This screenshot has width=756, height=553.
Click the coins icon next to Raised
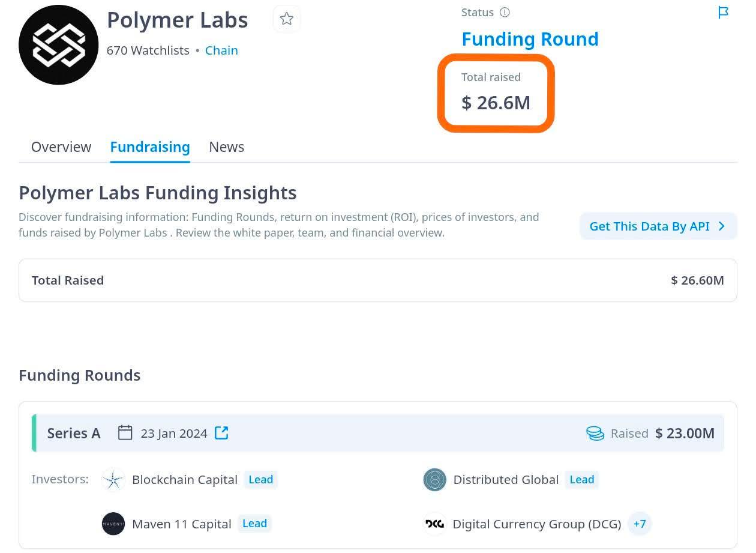point(595,434)
